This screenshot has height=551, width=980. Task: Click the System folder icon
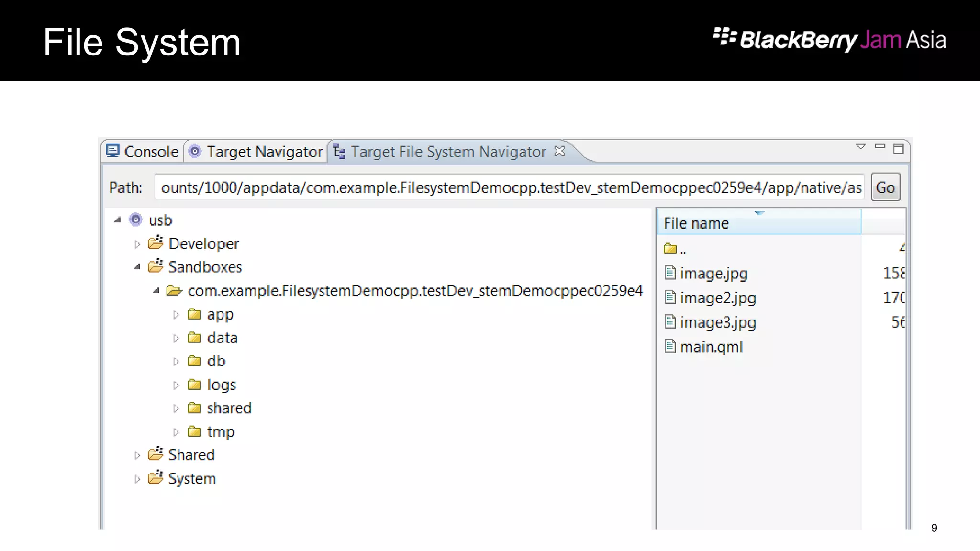tap(156, 477)
